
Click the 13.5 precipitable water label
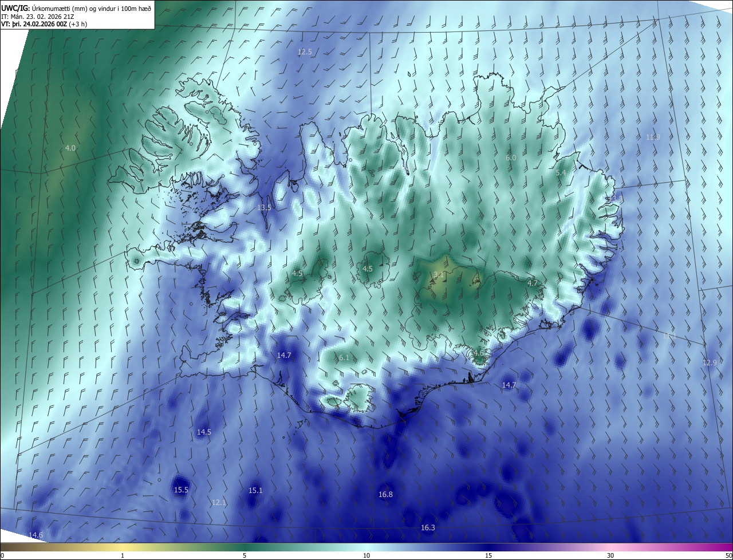point(264,207)
